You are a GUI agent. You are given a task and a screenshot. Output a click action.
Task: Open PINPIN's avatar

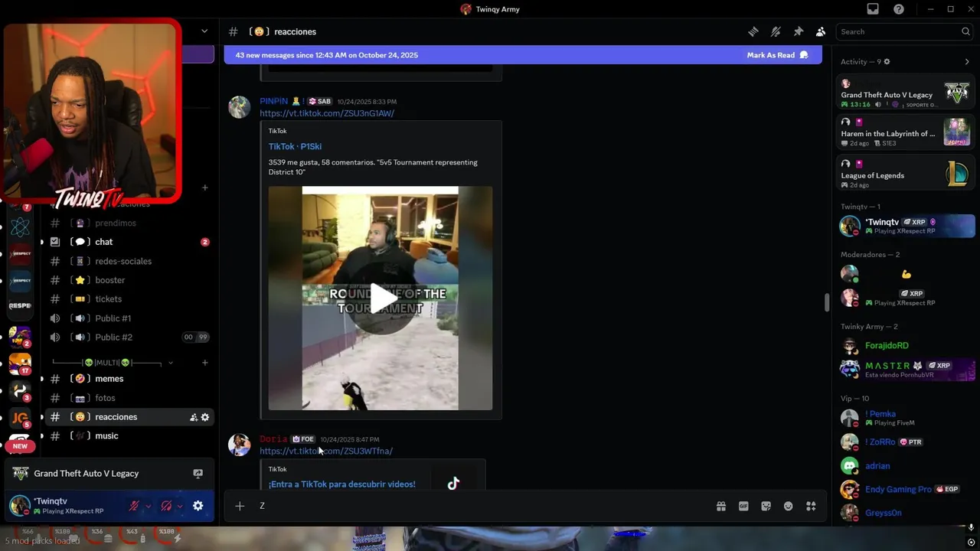tap(240, 107)
